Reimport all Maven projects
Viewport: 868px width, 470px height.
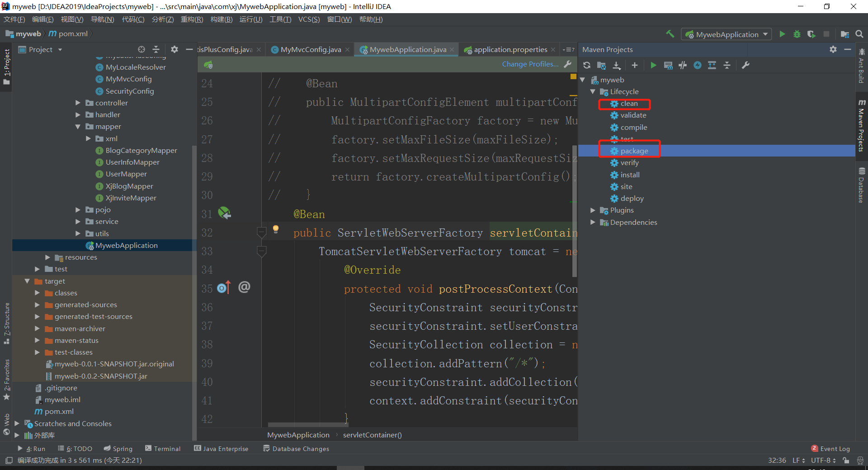click(x=587, y=65)
